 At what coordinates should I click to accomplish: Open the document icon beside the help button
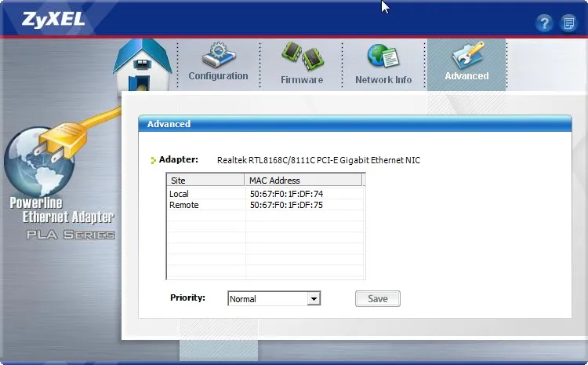[568, 23]
